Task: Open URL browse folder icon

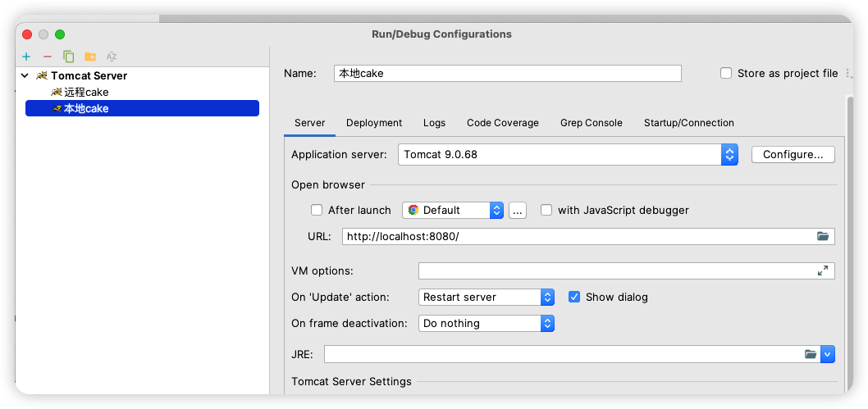Action: coord(823,237)
